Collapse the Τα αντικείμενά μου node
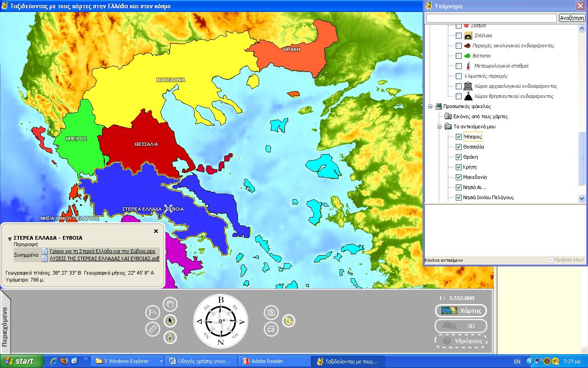 tap(440, 126)
